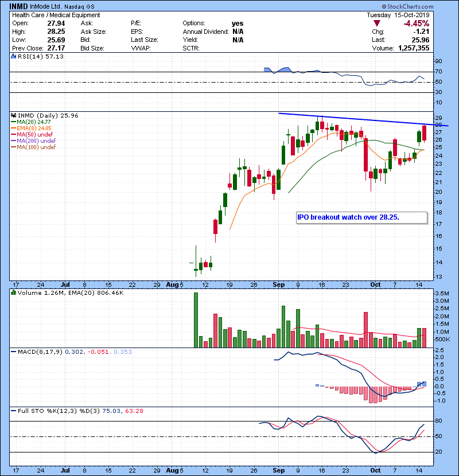Image resolution: width=459 pixels, height=476 pixels.
Task: Click the MA(50) undef legend entry
Action: click(x=32, y=134)
